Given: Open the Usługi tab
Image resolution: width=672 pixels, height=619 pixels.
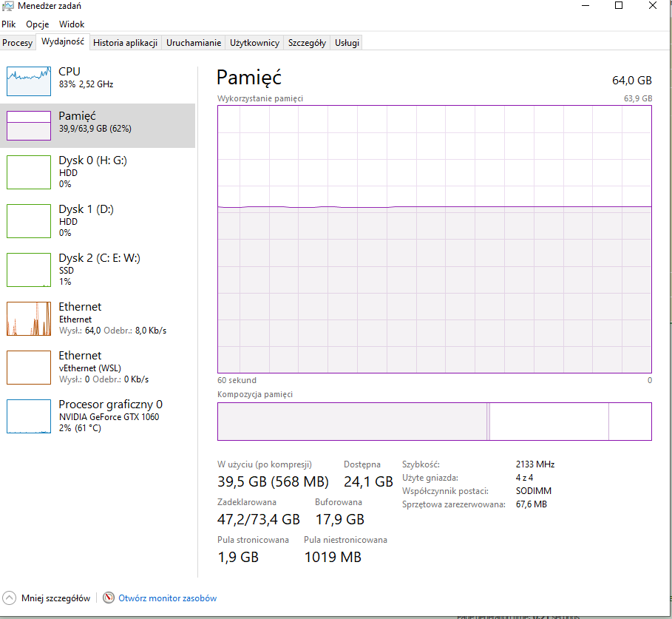Looking at the screenshot, I should coord(347,42).
